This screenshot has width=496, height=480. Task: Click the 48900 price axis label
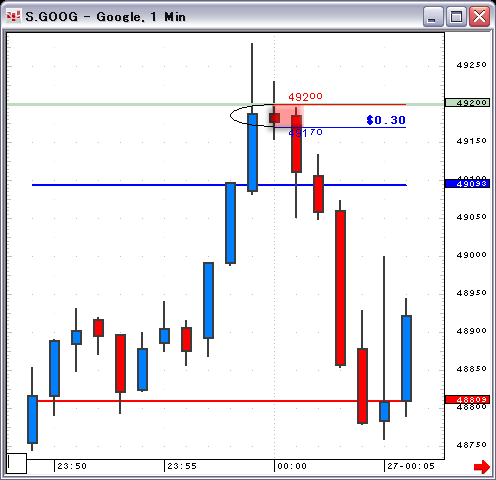(x=472, y=331)
